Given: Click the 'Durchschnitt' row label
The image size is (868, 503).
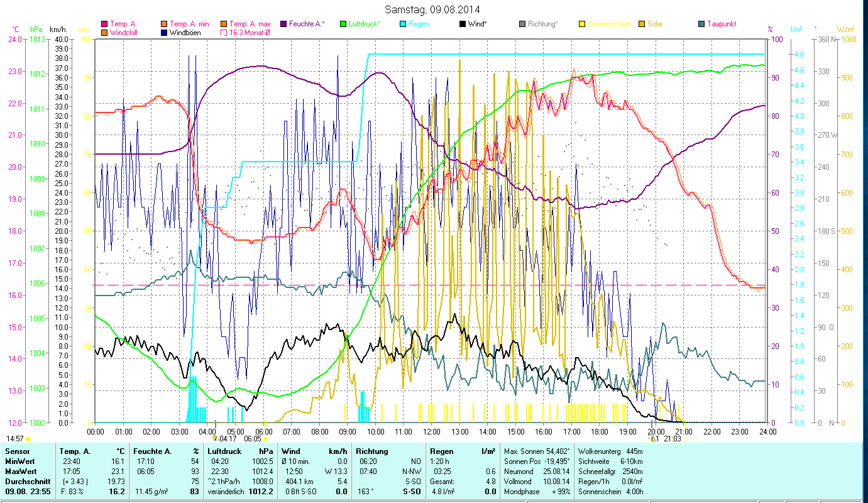Looking at the screenshot, I should click(x=27, y=482).
